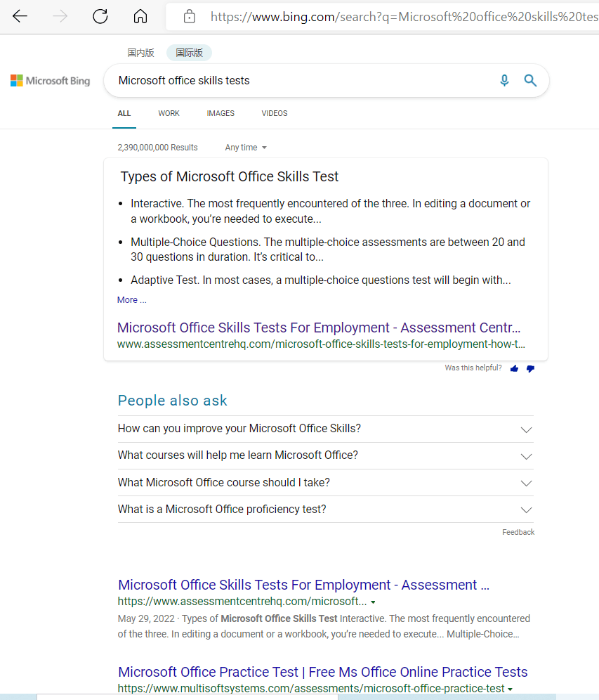The height and width of the screenshot is (700, 599).
Task: Mark answer unhelpful with thumbs down
Action: [530, 368]
